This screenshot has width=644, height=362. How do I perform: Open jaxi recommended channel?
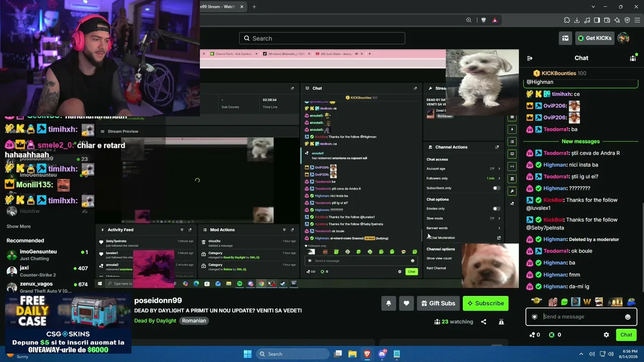(x=47, y=271)
